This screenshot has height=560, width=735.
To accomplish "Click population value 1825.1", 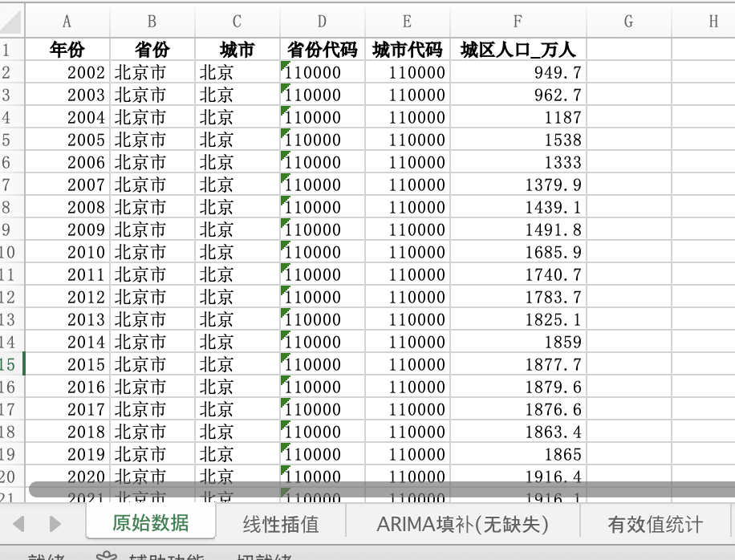I will click(x=518, y=319).
